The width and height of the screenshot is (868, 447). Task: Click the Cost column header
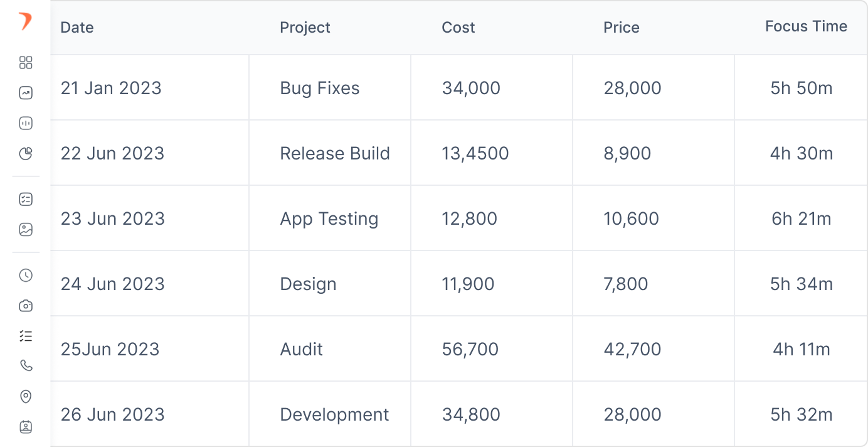pyautogui.click(x=458, y=28)
